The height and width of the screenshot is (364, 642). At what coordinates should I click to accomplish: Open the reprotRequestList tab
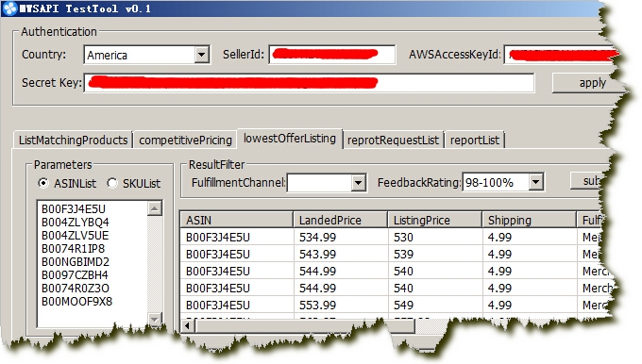coord(393,141)
